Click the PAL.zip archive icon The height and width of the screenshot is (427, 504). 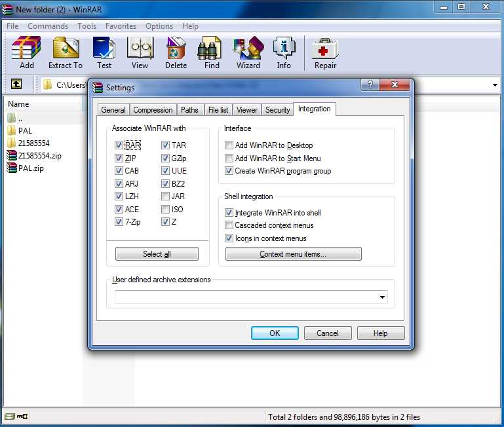click(x=12, y=168)
